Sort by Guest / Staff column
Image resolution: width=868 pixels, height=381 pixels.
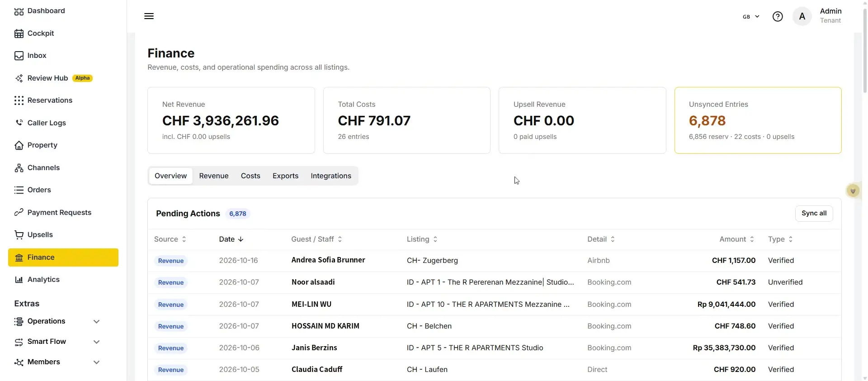point(316,239)
